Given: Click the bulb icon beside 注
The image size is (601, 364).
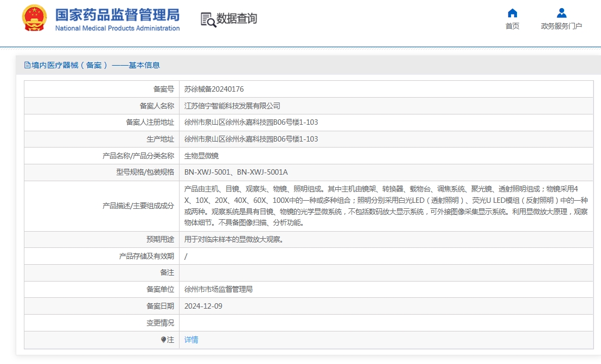Looking at the screenshot, I should 164,340.
